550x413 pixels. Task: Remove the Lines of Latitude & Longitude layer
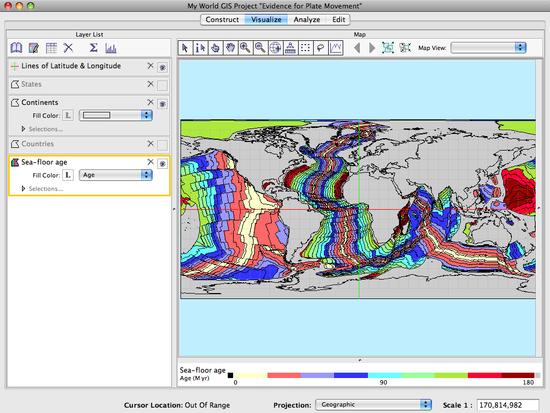[150, 66]
